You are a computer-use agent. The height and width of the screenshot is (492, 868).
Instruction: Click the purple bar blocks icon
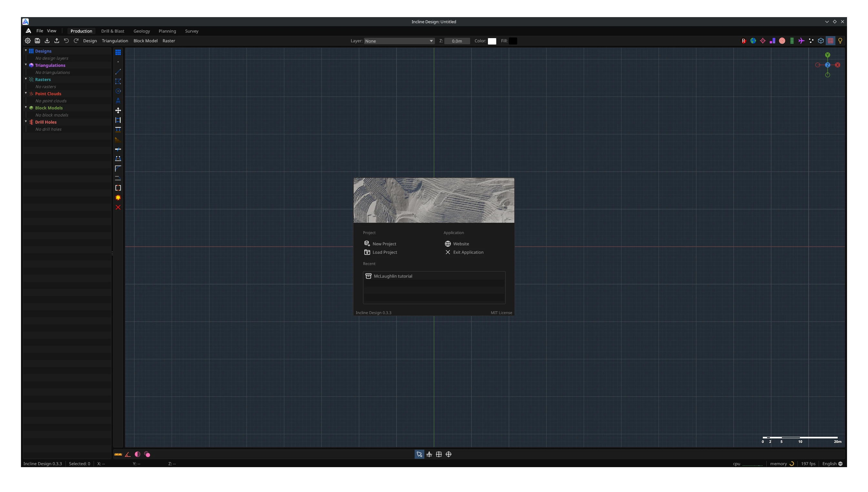(772, 41)
